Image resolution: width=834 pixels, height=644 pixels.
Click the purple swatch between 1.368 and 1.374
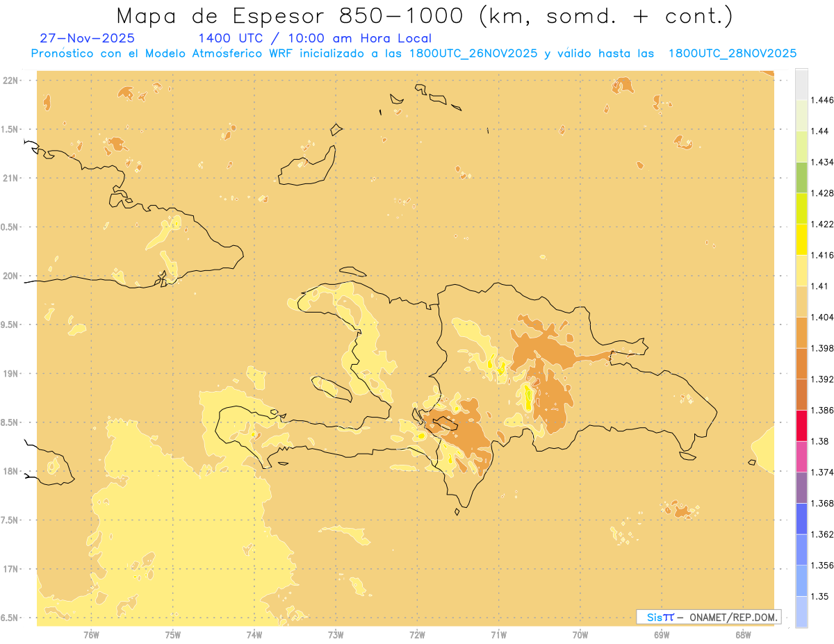(801, 487)
